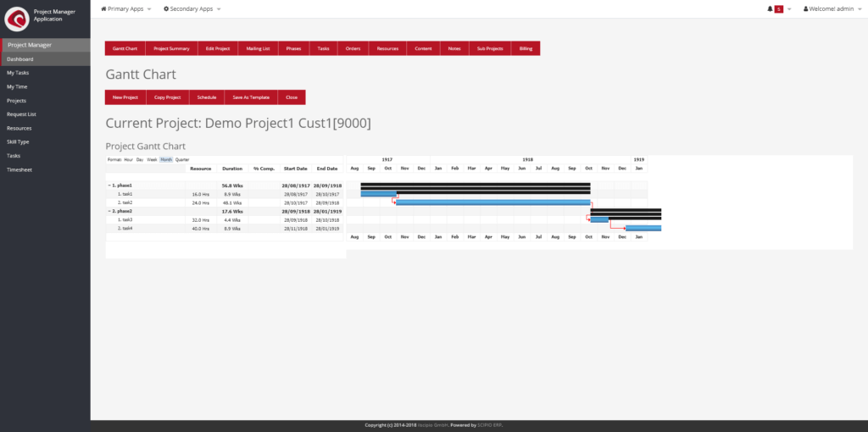This screenshot has height=432, width=868.
Task: Open the Secondary Apps dropdown arrow
Action: 218,8
